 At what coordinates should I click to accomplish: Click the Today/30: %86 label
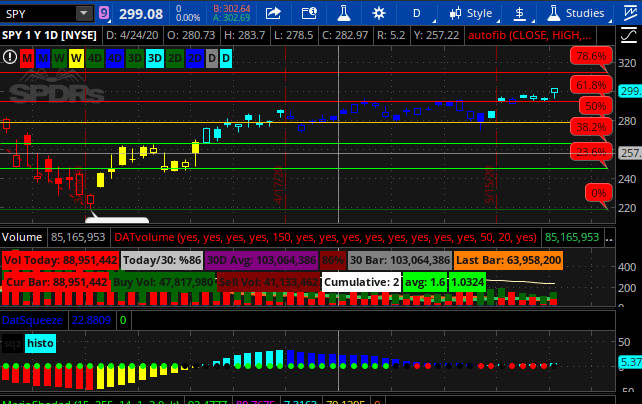coord(162,260)
